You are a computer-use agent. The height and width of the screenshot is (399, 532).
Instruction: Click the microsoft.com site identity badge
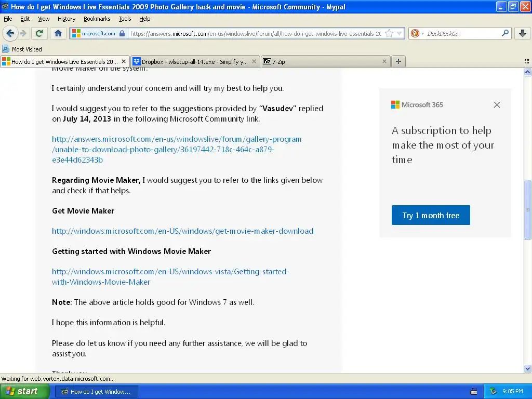(x=98, y=33)
